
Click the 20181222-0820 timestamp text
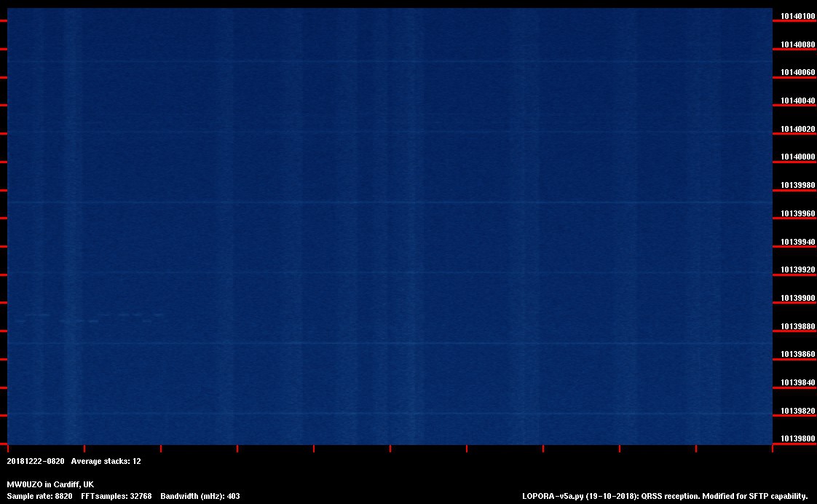click(36, 462)
